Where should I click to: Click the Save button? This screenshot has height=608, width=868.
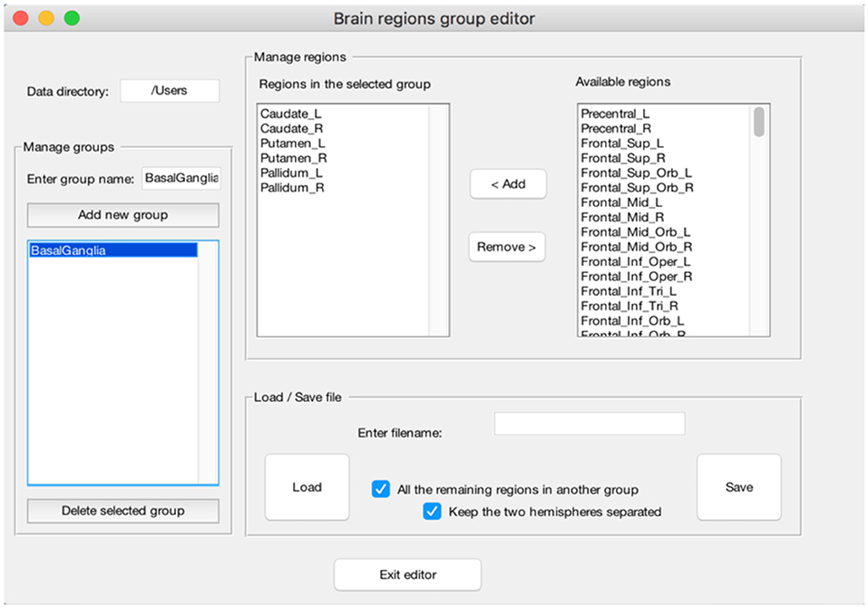tap(739, 487)
